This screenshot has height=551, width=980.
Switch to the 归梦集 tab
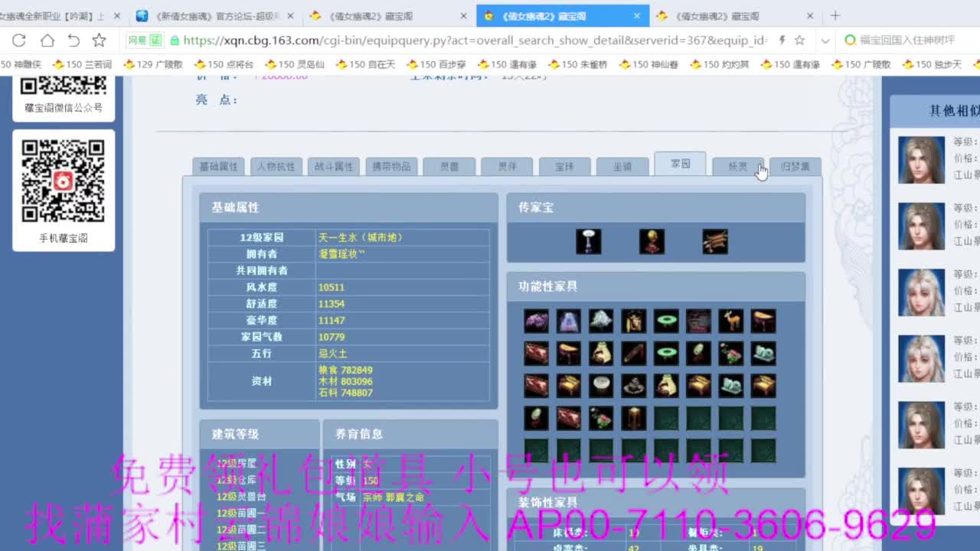(x=795, y=166)
